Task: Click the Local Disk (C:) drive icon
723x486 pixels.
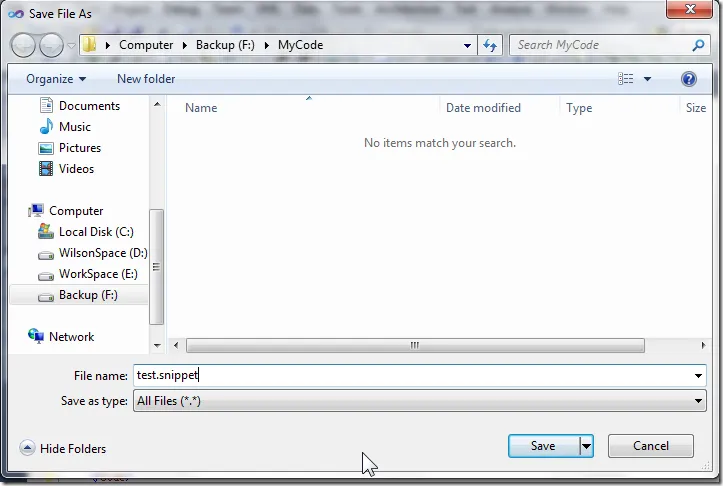Action: [x=45, y=231]
